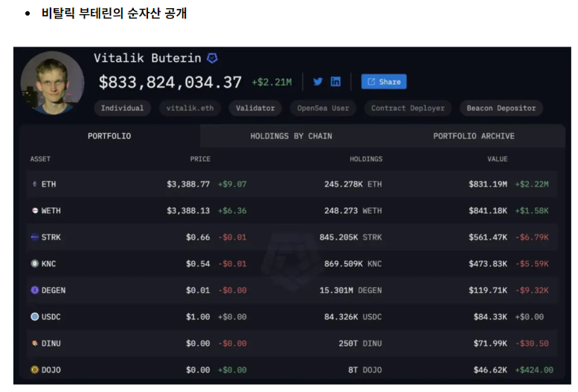This screenshot has height=392, width=578.
Task: Click the verified badge beside Vitalik Buterin
Action: [212, 58]
